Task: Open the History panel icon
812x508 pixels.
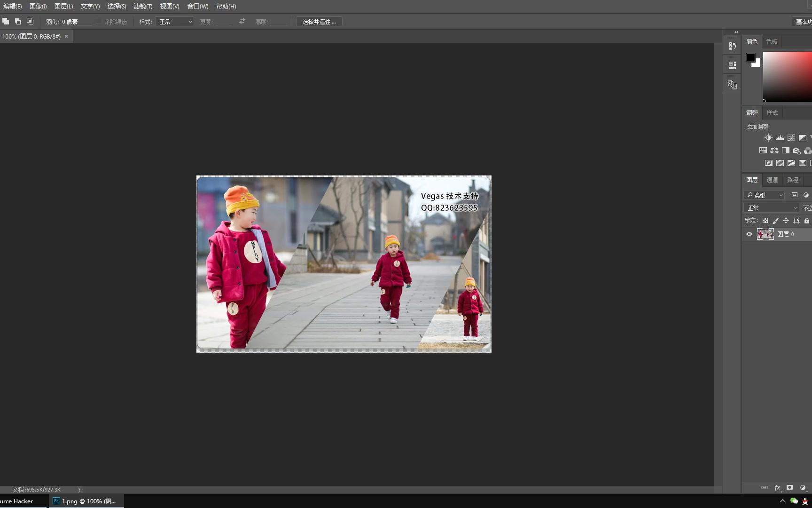Action: (732, 46)
